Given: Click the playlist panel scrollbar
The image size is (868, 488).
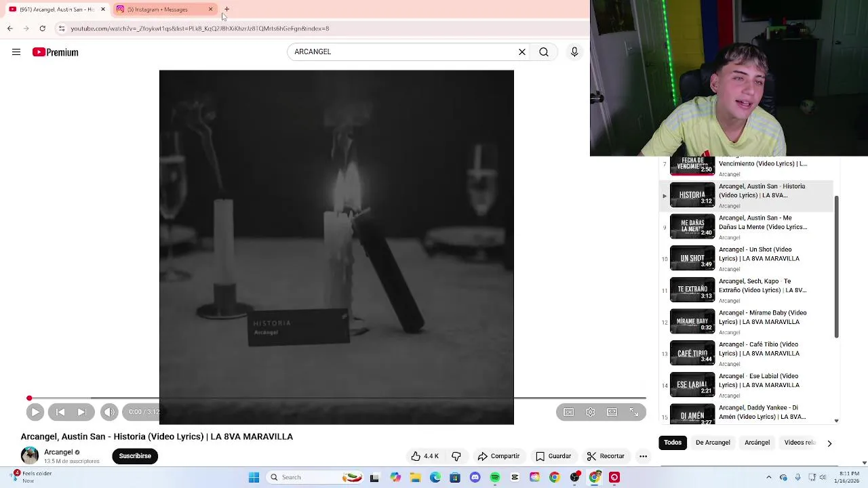Looking at the screenshot, I should (837, 267).
